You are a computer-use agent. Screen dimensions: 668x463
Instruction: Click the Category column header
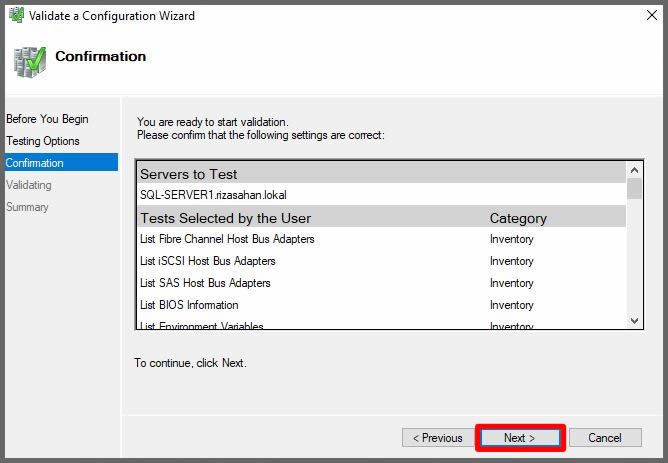point(518,218)
